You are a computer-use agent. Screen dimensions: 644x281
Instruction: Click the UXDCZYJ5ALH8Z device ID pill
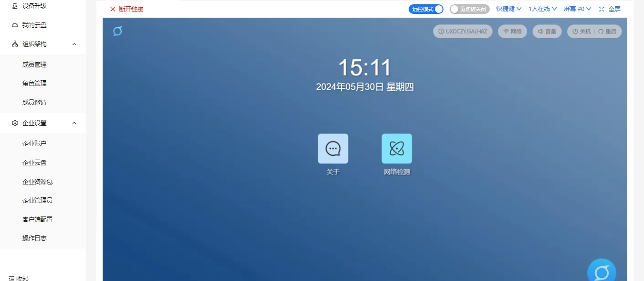pos(463,32)
